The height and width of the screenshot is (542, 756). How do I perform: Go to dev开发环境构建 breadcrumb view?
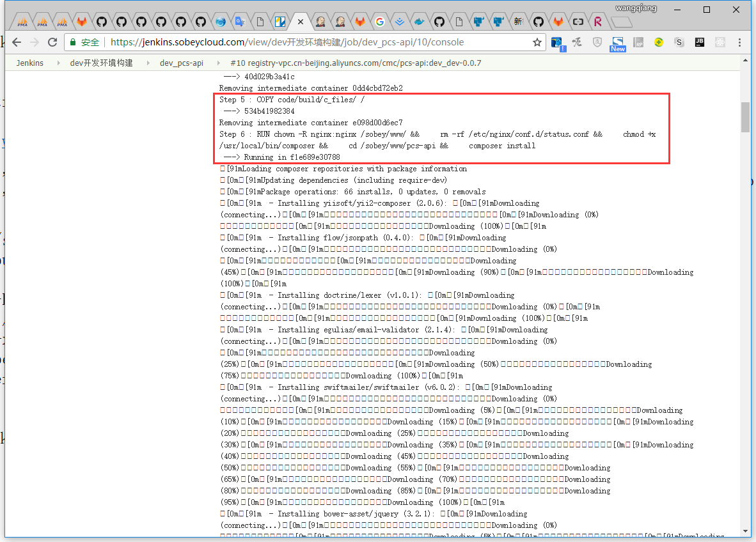point(101,63)
